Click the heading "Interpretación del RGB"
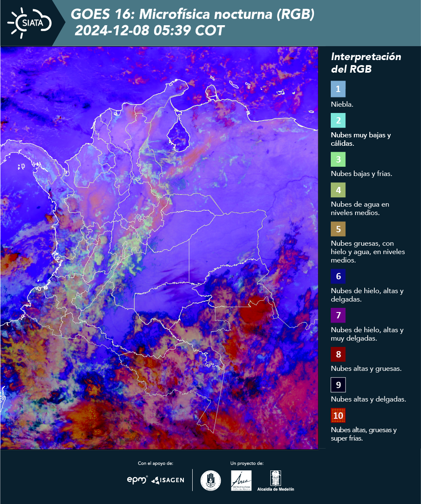421x504 pixels. click(366, 63)
